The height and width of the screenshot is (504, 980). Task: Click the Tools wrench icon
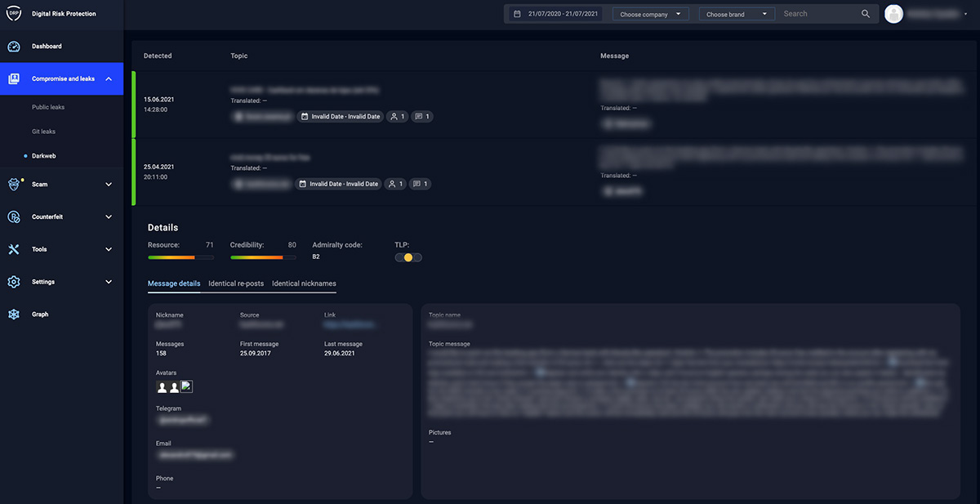coord(14,249)
